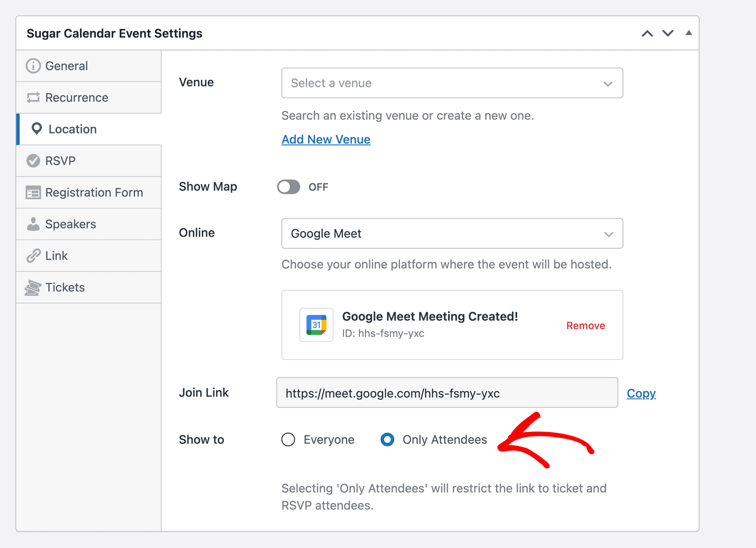Click the OFF label beside the Show Map toggle
Image resolution: width=756 pixels, height=548 pixels.
pyautogui.click(x=318, y=187)
